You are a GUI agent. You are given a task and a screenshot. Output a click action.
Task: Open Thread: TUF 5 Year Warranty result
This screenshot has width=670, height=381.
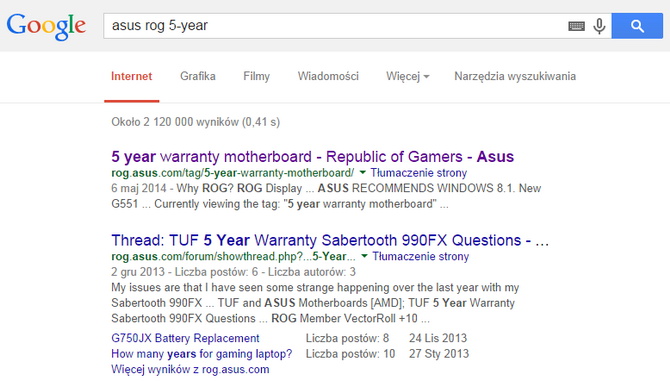coord(330,240)
